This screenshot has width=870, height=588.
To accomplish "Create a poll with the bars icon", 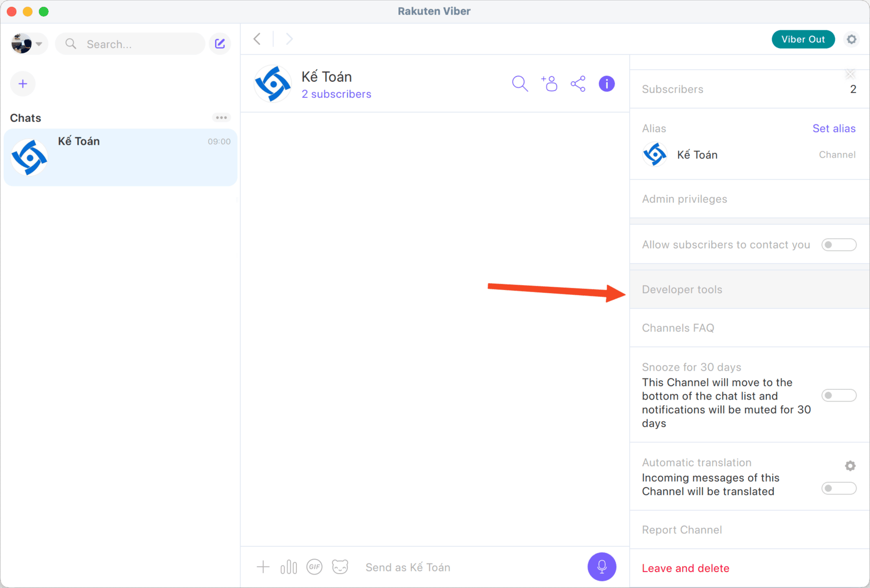I will coord(288,567).
